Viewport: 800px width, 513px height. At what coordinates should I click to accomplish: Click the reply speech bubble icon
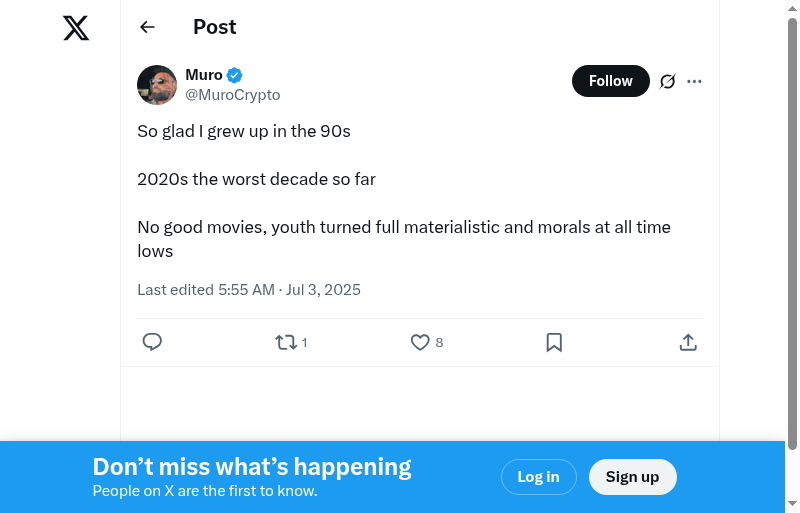(x=152, y=342)
